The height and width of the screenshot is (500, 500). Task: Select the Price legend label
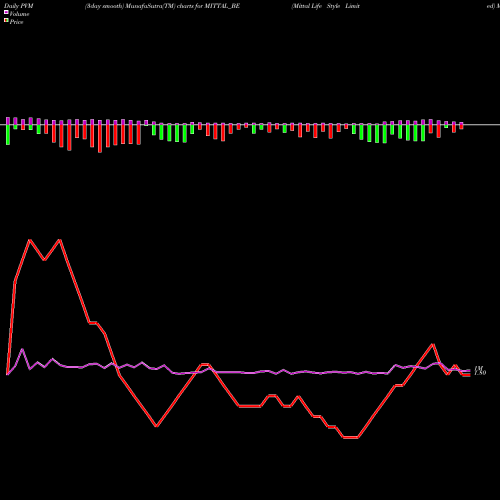[x=16, y=22]
